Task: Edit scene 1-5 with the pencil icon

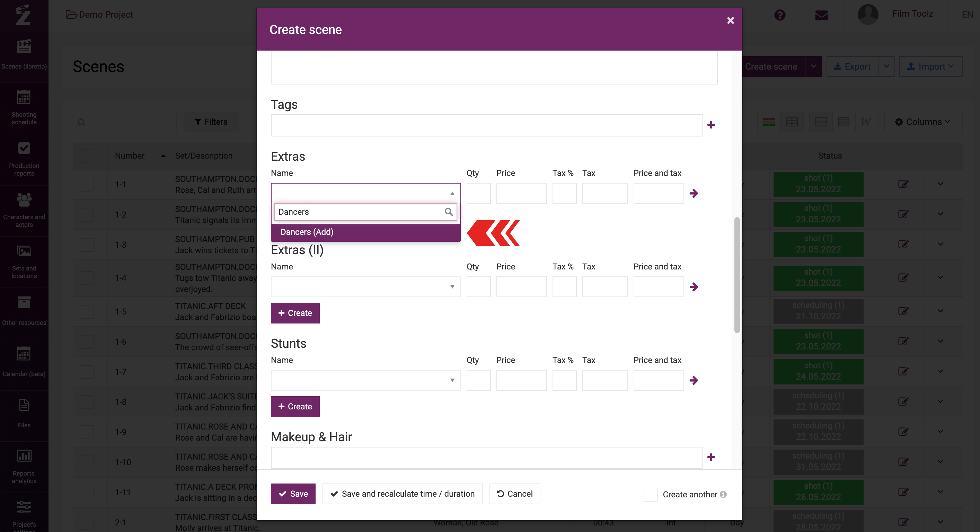Action: (x=903, y=311)
